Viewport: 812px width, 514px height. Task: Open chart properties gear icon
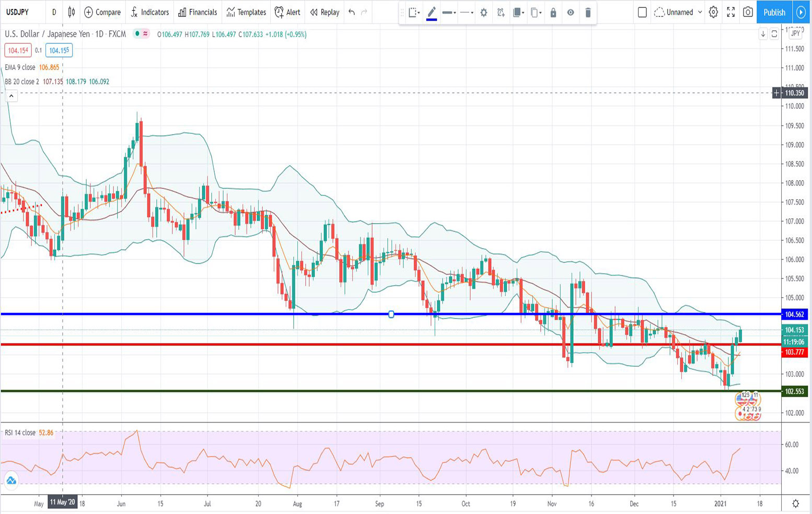click(713, 12)
